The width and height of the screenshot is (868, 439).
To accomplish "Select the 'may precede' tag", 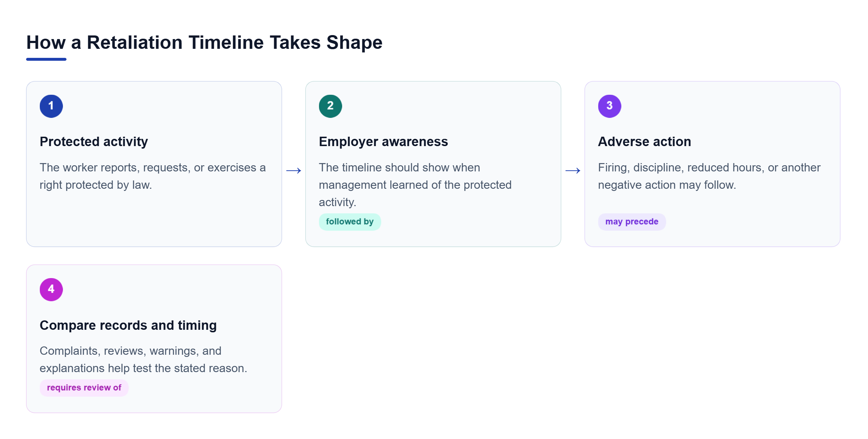I will pyautogui.click(x=631, y=222).
